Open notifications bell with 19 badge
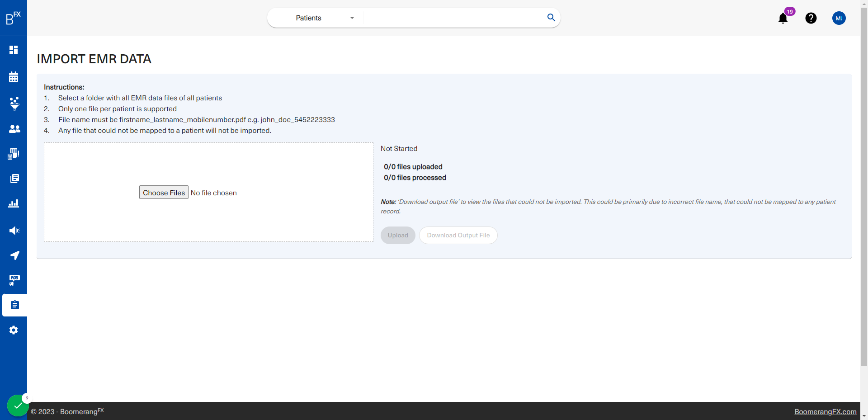Viewport: 868px width, 420px height. point(783,18)
